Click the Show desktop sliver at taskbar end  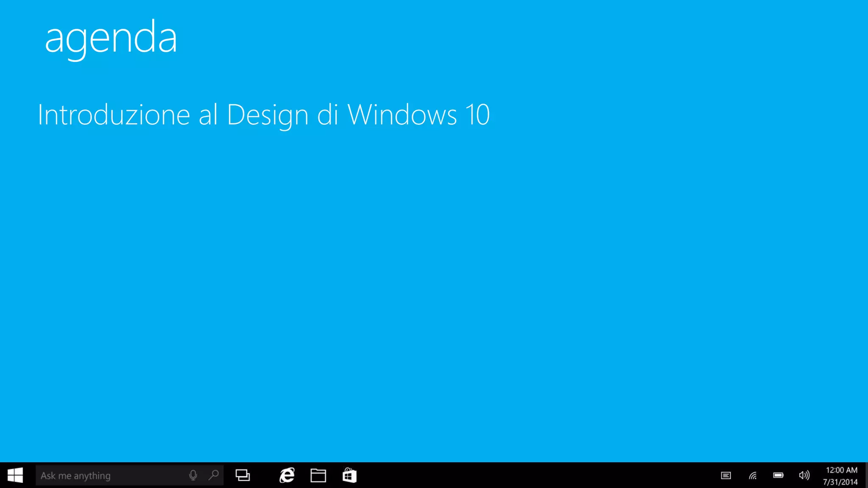[866, 475]
